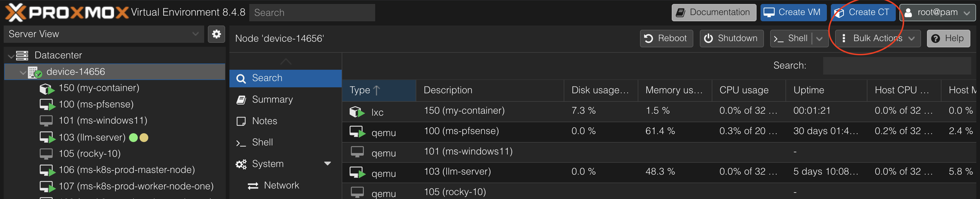Image resolution: width=980 pixels, height=199 pixels.
Task: Click the green tag dot on llm-server
Action: pos(134,137)
